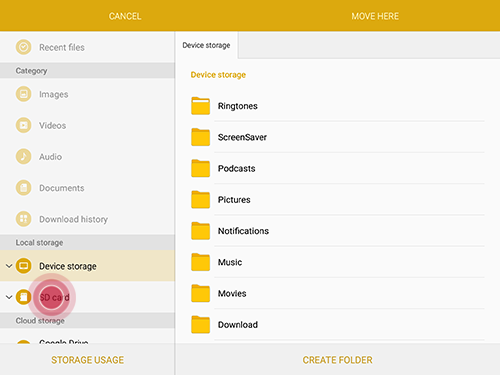Click the Images label in sidebar
This screenshot has width=500, height=375.
54,94
